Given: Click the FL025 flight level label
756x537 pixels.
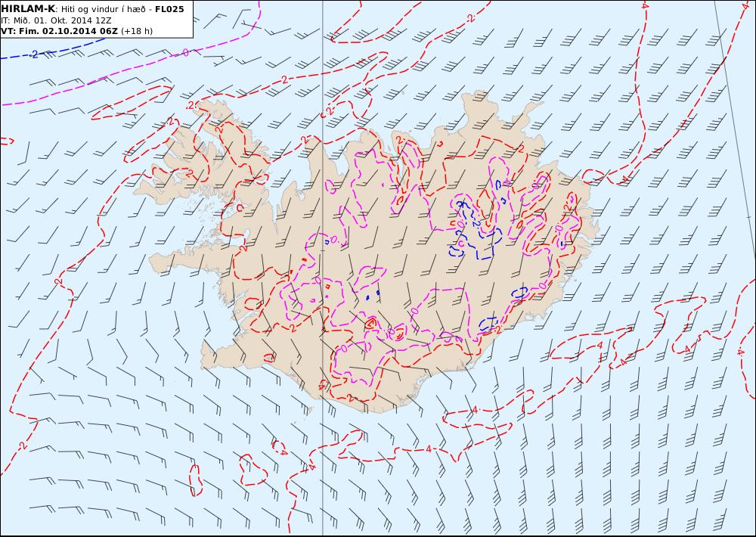Looking at the screenshot, I should (x=169, y=9).
